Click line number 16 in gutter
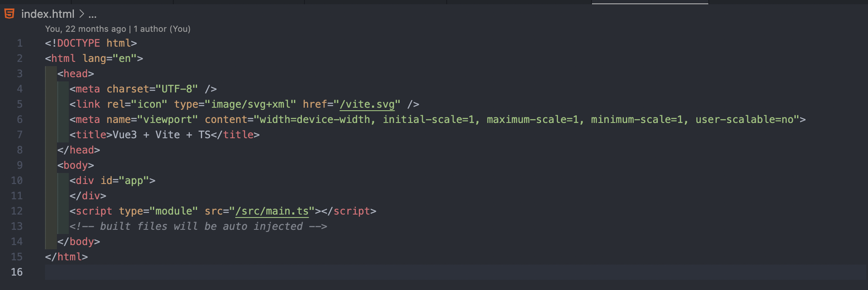 coord(17,272)
